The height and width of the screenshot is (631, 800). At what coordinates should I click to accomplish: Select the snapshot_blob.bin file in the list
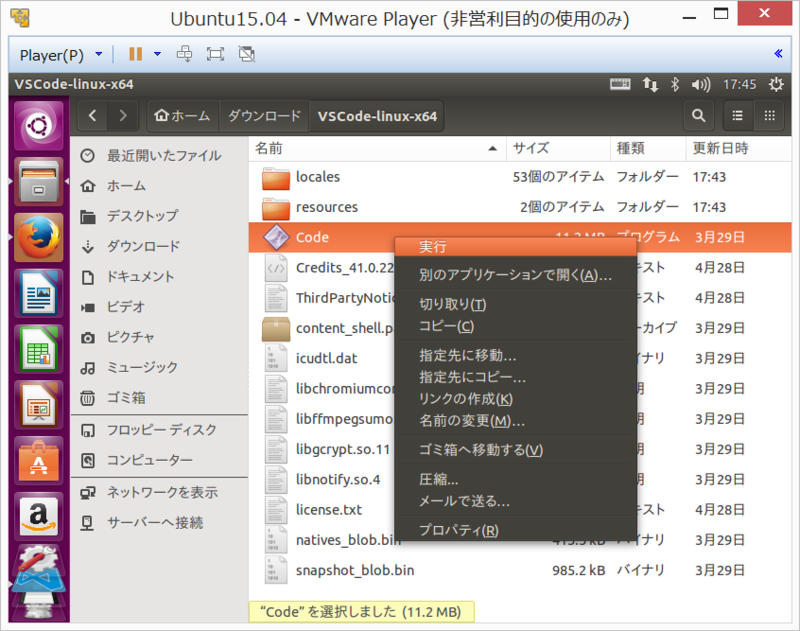coord(356,570)
